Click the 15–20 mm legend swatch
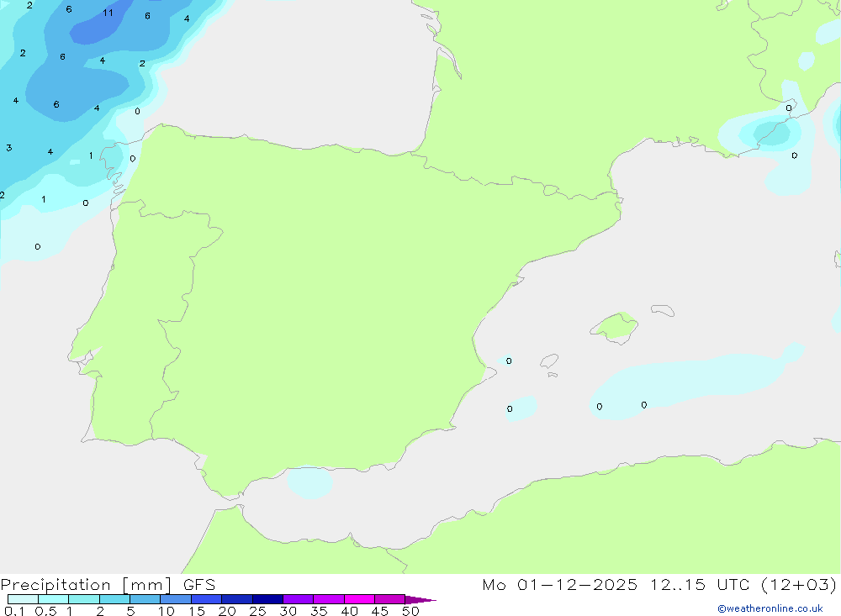This screenshot has height=616, width=841. [206, 599]
